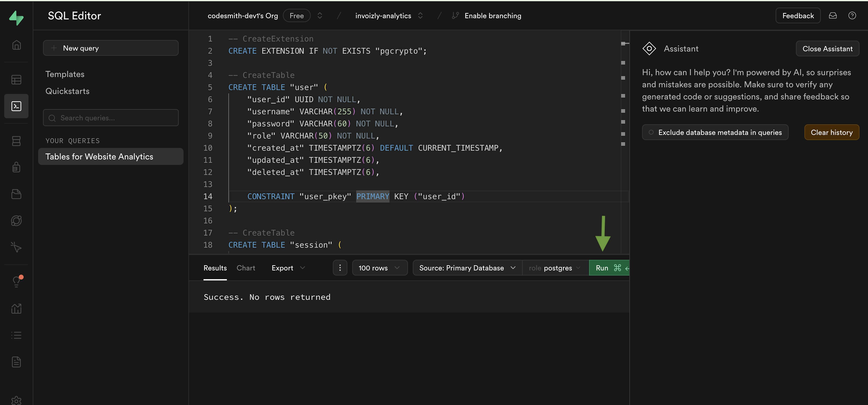Expand the row limit 100 rows dropdown
Image resolution: width=868 pixels, height=405 pixels.
click(379, 268)
